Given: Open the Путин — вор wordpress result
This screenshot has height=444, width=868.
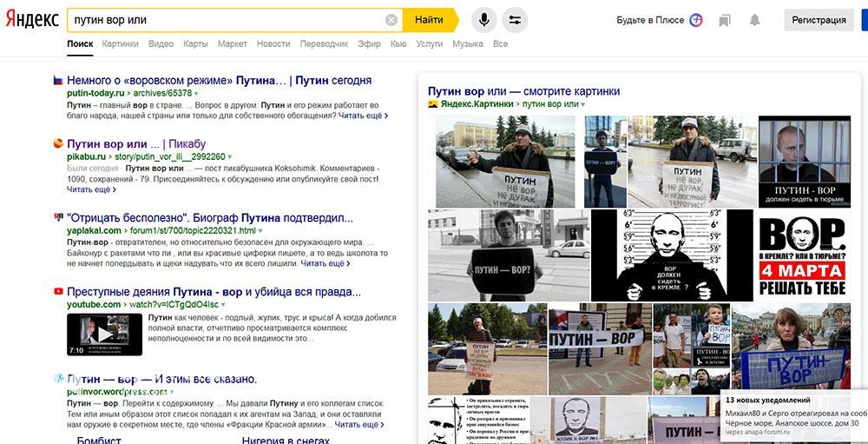Looking at the screenshot, I should point(161,380).
